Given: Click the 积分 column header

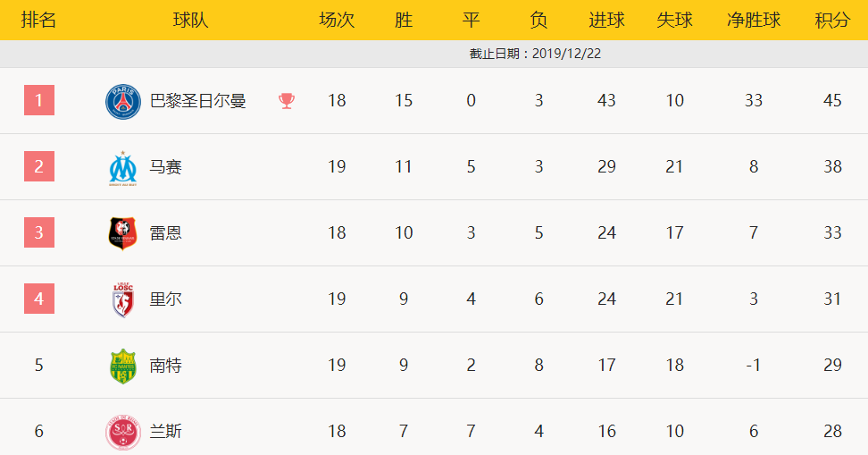Looking at the screenshot, I should tap(832, 21).
